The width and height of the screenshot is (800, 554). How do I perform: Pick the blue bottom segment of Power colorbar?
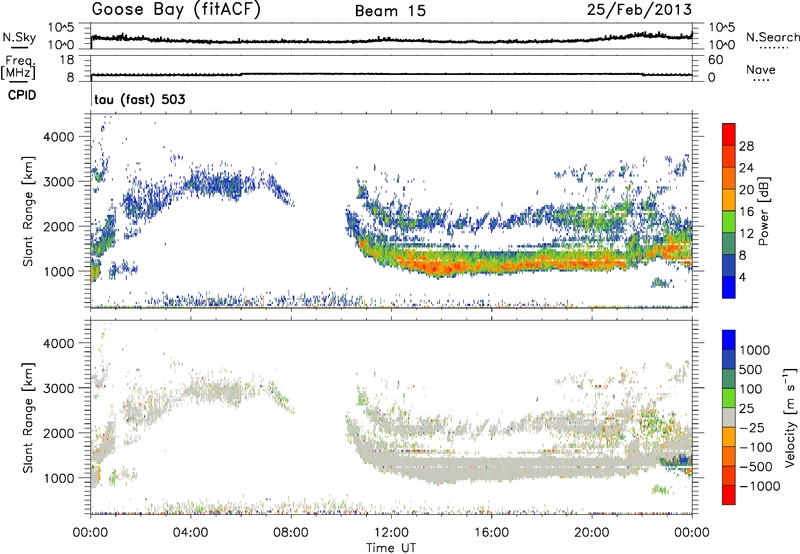(x=729, y=287)
